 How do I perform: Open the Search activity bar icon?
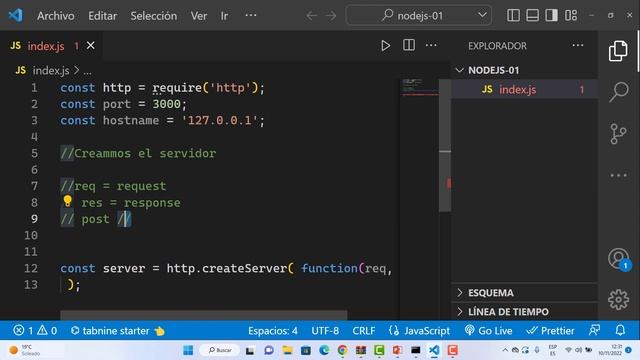618,92
